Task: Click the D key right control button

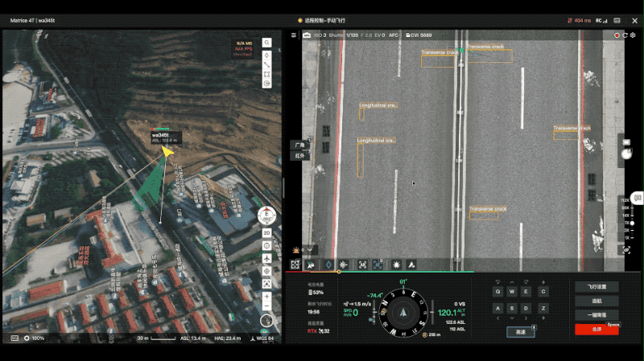Action: [x=526, y=308]
